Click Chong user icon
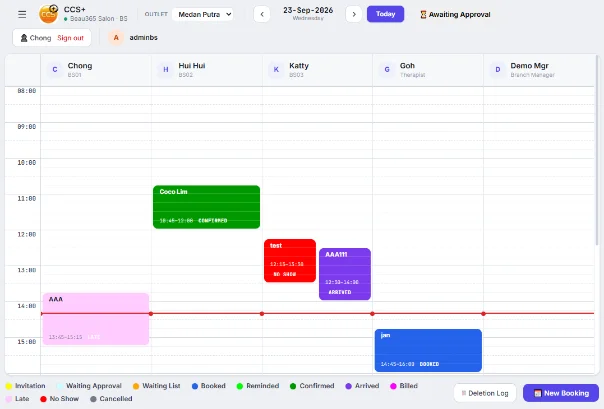The width and height of the screenshot is (604, 409). (24, 38)
